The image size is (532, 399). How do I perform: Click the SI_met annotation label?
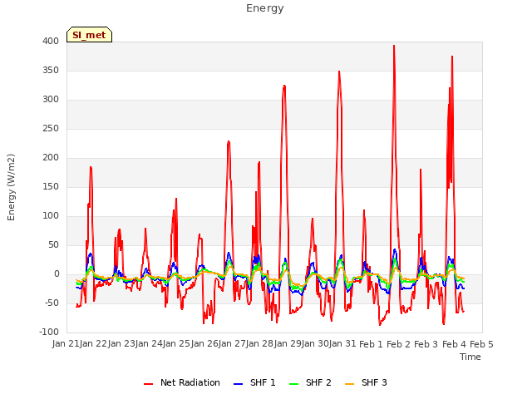click(89, 35)
